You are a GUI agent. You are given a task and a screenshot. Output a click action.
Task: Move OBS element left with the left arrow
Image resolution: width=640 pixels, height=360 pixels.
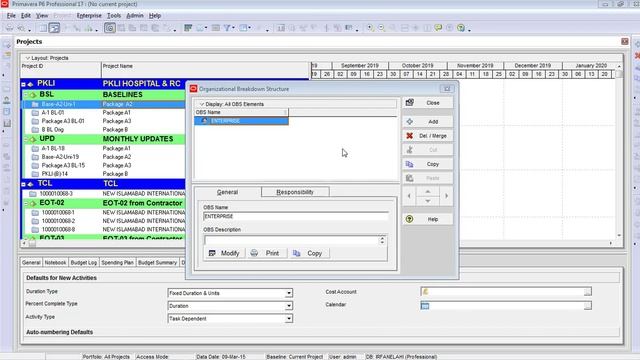[409, 196]
